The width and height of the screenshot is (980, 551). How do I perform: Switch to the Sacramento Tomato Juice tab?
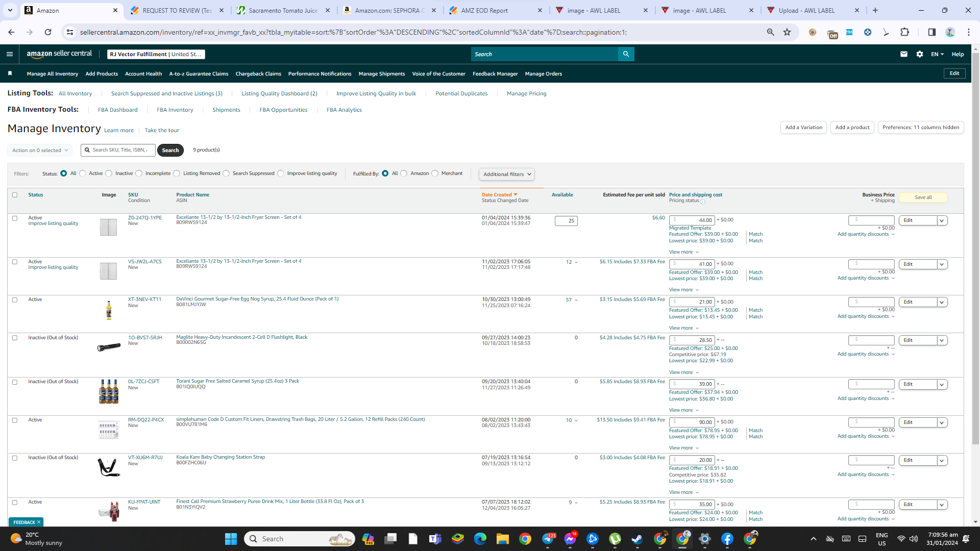point(284,10)
